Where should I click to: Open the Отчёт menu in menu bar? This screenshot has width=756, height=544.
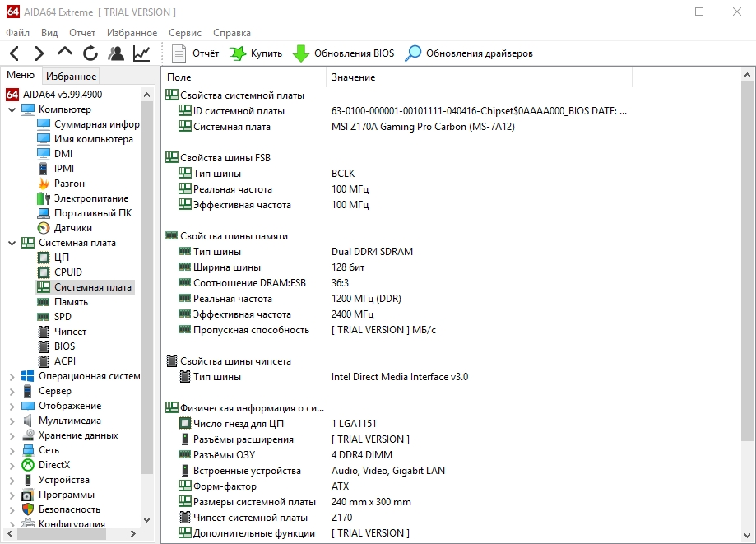82,33
